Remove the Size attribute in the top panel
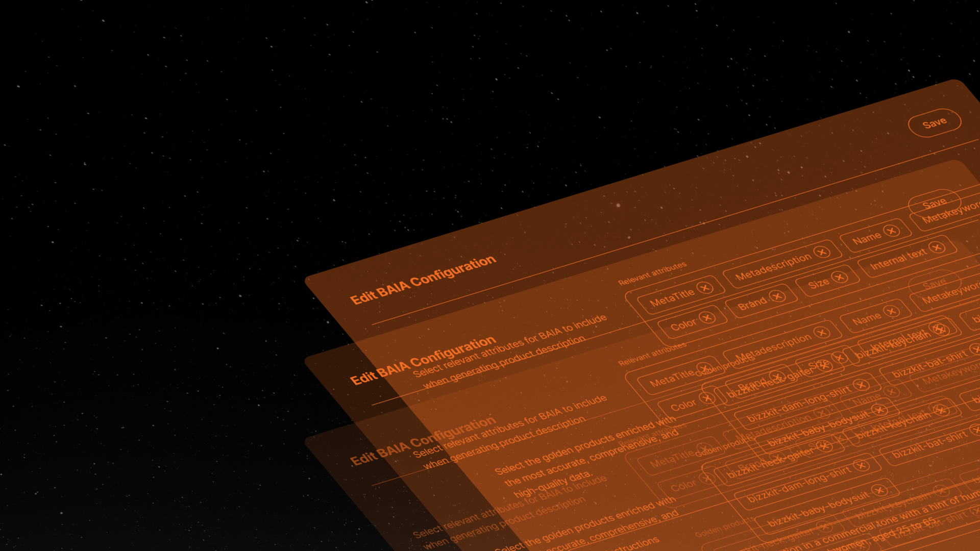The height and width of the screenshot is (551, 980). 839,277
